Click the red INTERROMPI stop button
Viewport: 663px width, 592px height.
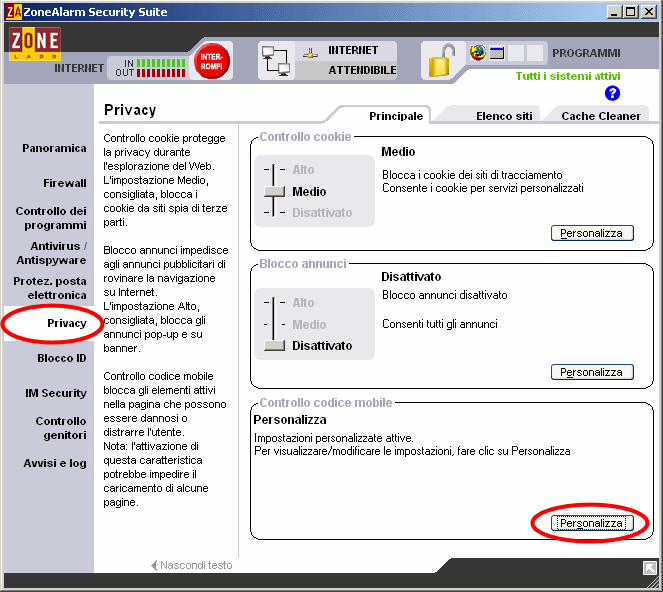click(211, 60)
